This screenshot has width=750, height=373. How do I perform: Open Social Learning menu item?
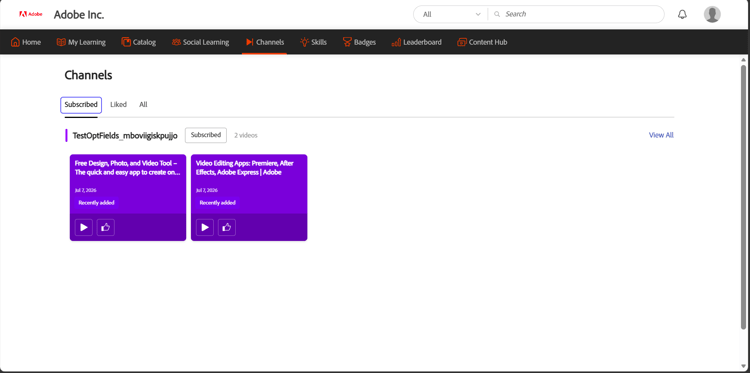[x=200, y=42]
